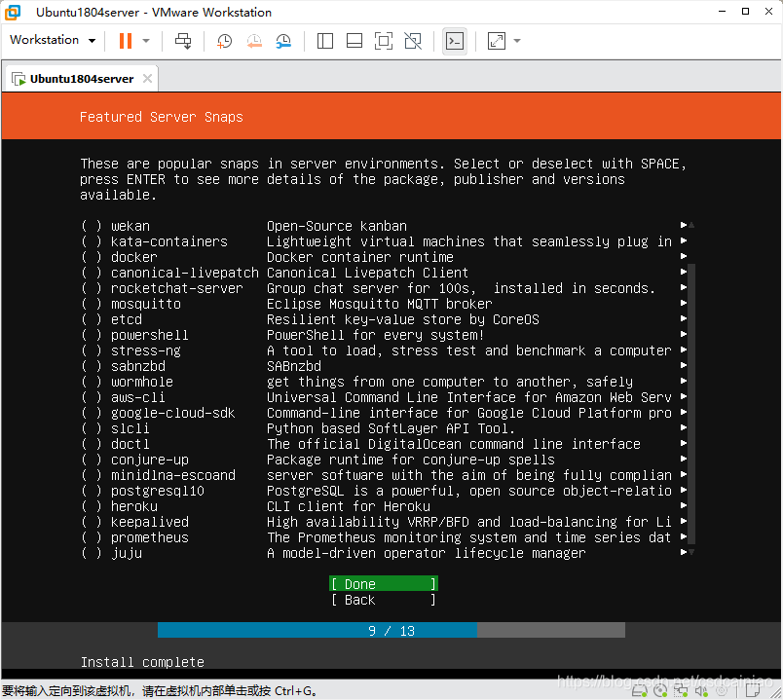Click the 'minidlna-escoand' snap name
The height and width of the screenshot is (700, 783).
click(172, 475)
